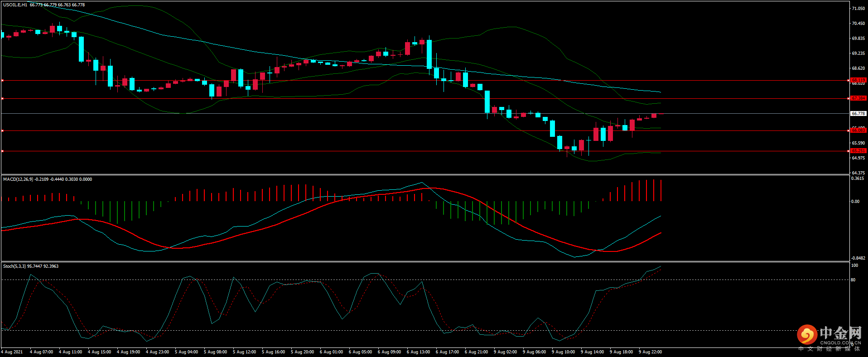Click the MACD scale value -0.8482

pyautogui.click(x=858, y=258)
